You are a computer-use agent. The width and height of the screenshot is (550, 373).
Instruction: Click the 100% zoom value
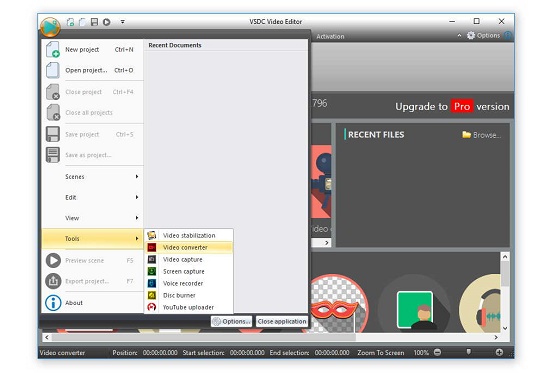point(421,353)
